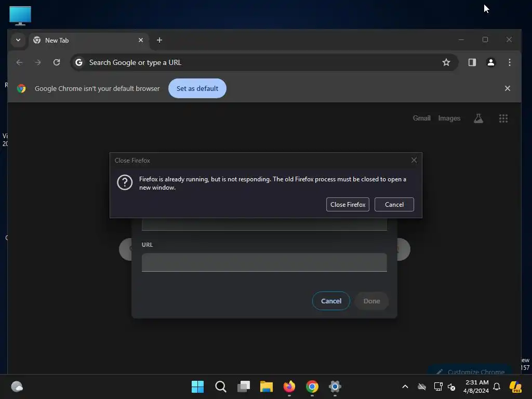Image resolution: width=532 pixels, height=399 pixels.
Task: Open Settings gear in taskbar
Action: pyautogui.click(x=335, y=387)
